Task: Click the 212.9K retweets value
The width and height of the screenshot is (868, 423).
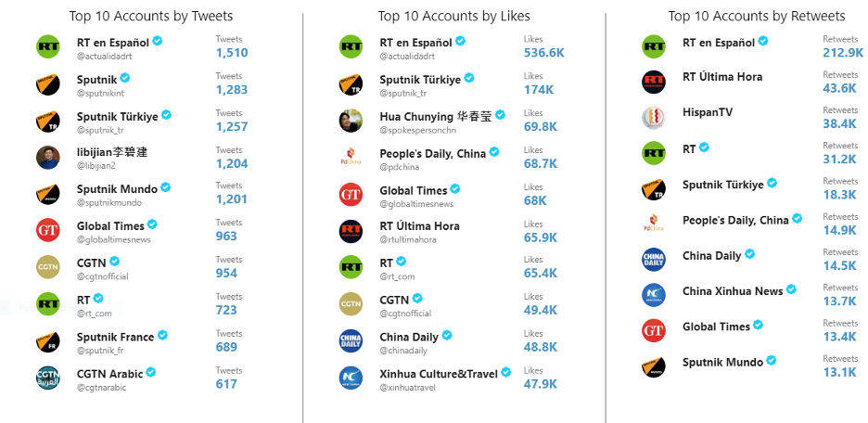Action: (843, 53)
